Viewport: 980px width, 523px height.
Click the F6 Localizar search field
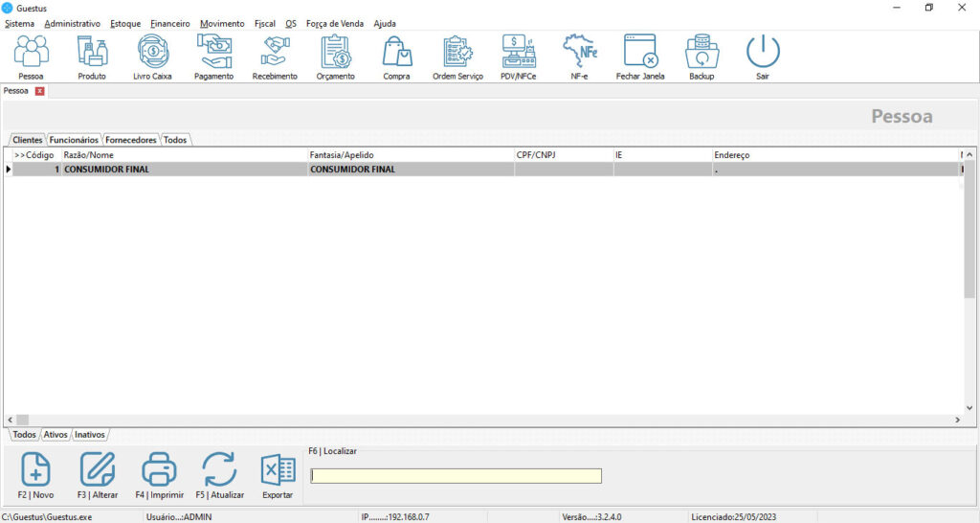(456, 476)
